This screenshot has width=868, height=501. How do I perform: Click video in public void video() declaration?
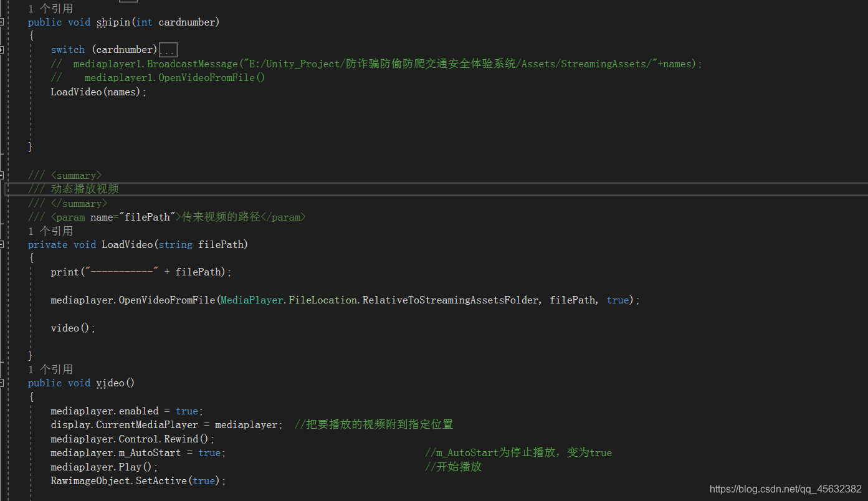(110, 383)
